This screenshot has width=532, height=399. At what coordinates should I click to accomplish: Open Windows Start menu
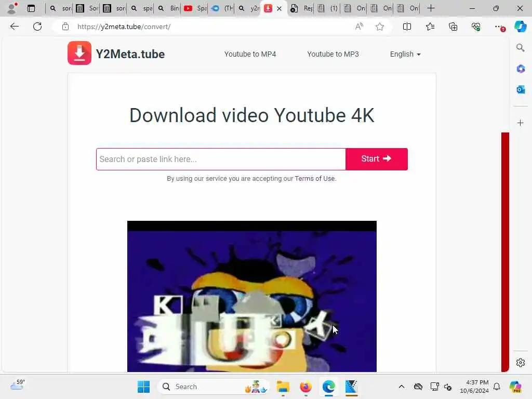pos(143,387)
